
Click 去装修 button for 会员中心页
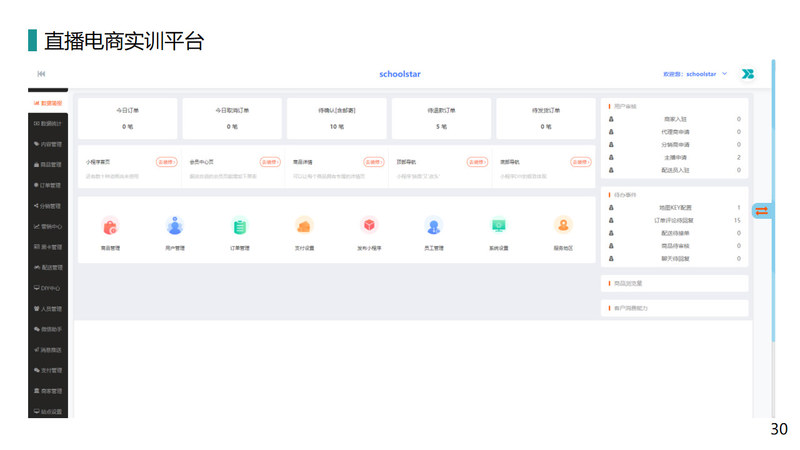pyautogui.click(x=270, y=162)
